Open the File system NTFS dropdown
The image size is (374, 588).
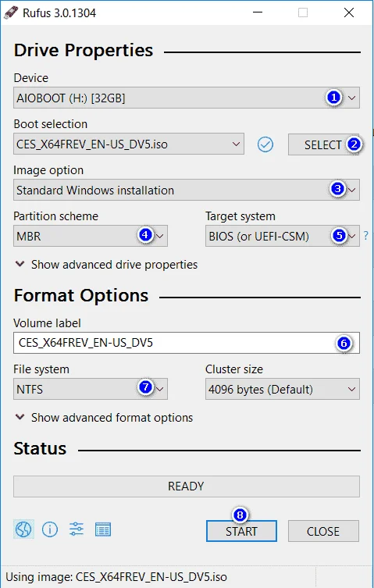click(x=91, y=389)
